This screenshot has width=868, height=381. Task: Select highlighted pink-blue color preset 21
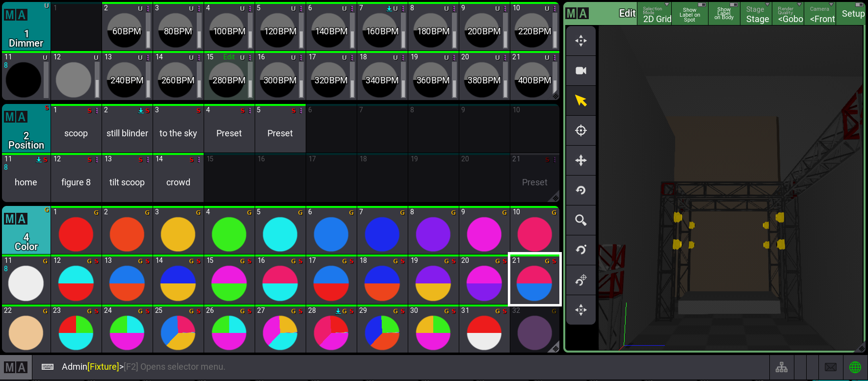(x=534, y=279)
